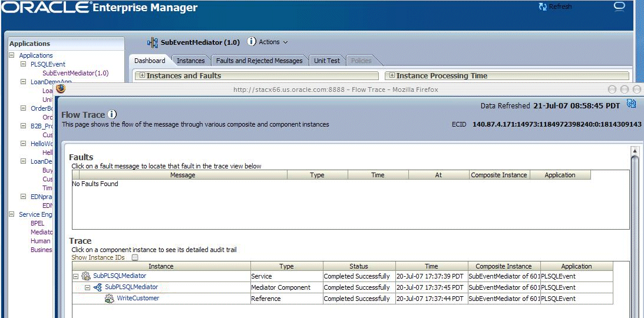This screenshot has height=318, width=644.
Task: Expand the Instances and Faults section
Action: click(142, 75)
